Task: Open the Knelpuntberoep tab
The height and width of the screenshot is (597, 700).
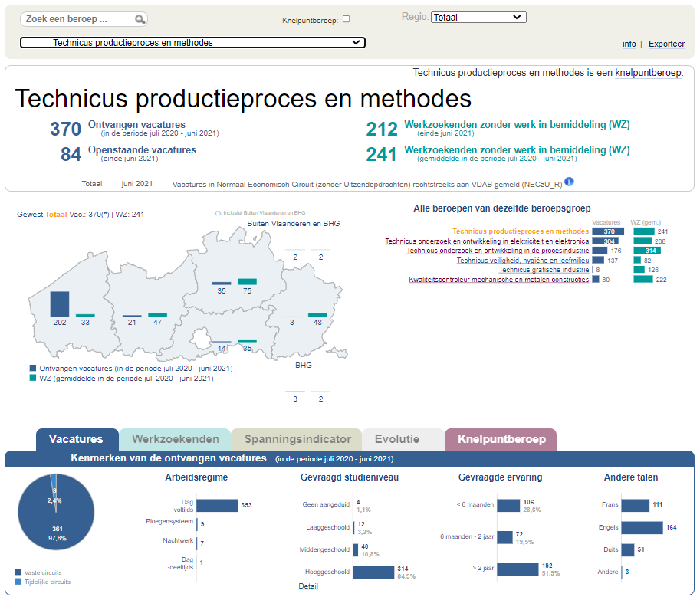Action: click(501, 439)
